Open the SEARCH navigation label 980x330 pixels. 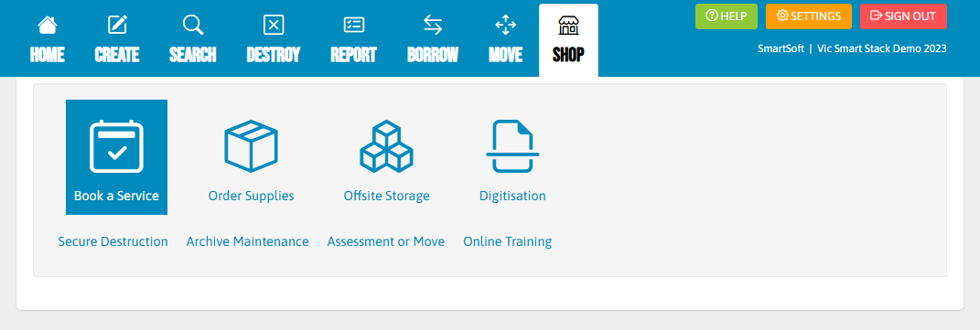(x=192, y=55)
